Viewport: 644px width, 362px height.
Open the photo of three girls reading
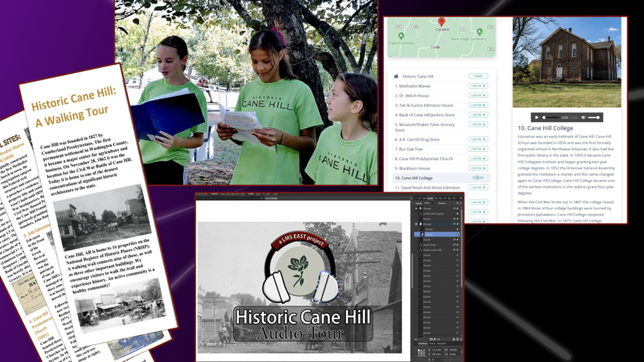pyautogui.click(x=246, y=92)
